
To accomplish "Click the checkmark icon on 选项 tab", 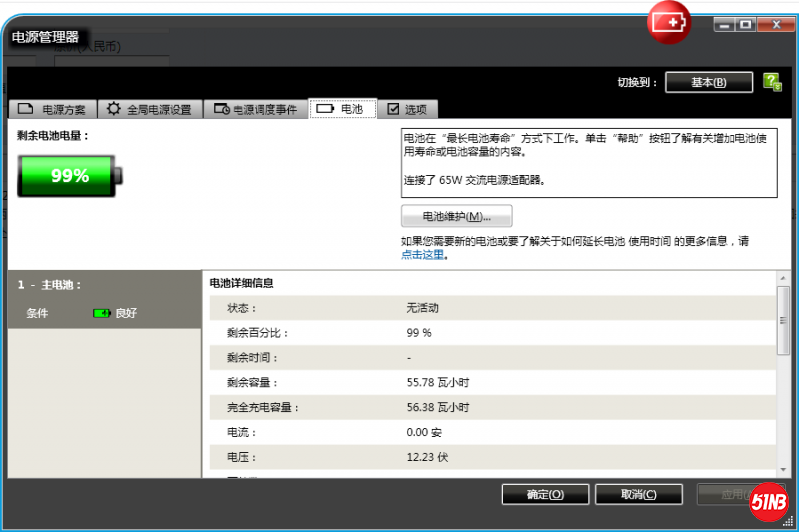I will [x=393, y=109].
